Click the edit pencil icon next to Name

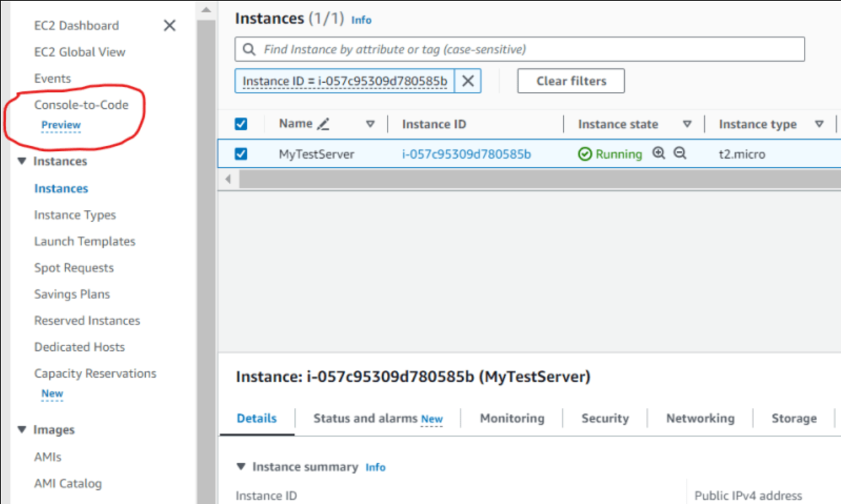tap(323, 124)
